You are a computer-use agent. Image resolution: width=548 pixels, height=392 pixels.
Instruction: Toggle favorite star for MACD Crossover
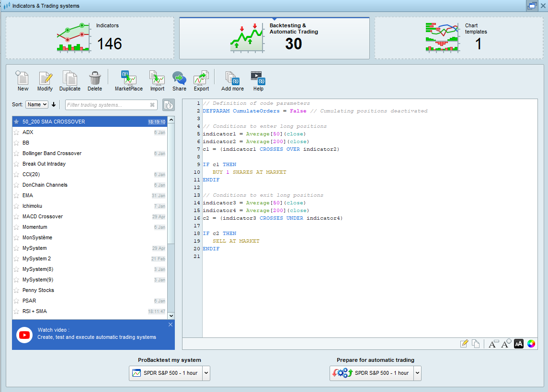point(16,217)
